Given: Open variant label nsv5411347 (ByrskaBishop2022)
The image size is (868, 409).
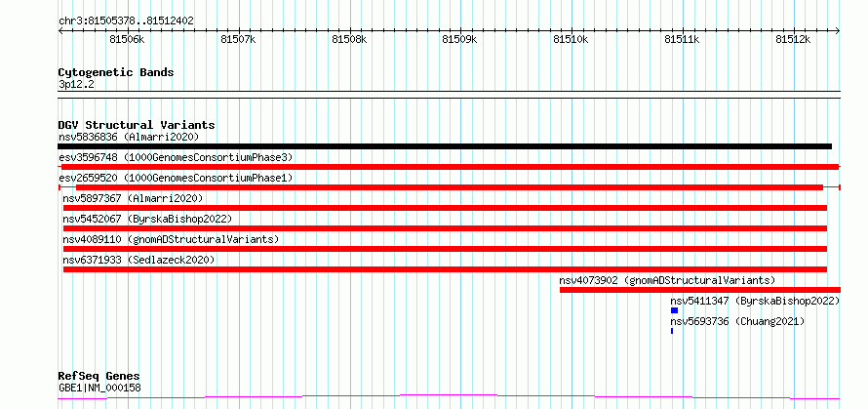Looking at the screenshot, I should point(755,301).
